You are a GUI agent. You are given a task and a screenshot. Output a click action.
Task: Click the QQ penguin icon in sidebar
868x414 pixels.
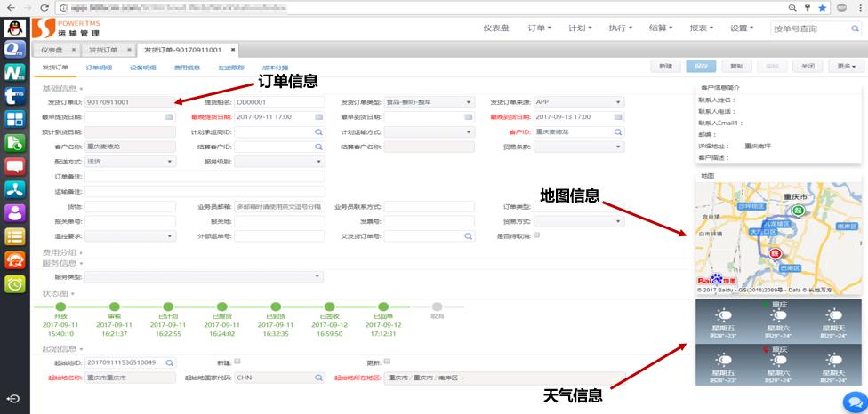tap(15, 27)
